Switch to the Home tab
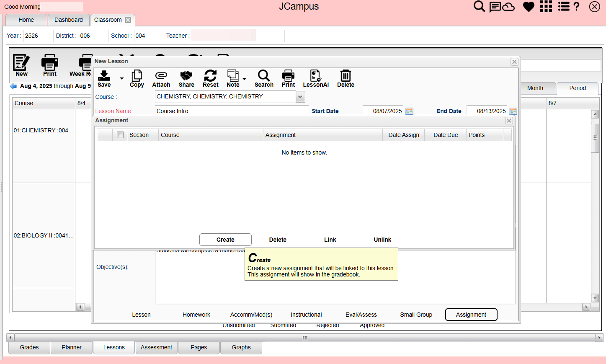Viewport: 606px width, 364px height. (26, 20)
